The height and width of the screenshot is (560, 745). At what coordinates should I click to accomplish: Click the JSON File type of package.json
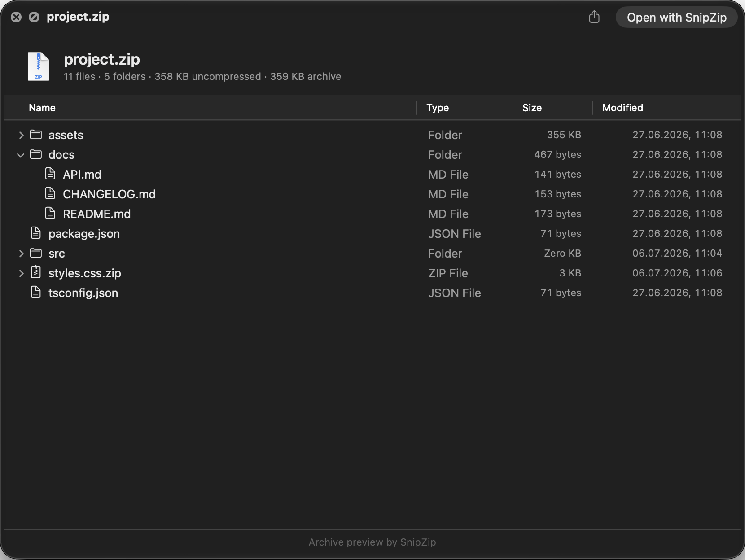pyautogui.click(x=454, y=234)
